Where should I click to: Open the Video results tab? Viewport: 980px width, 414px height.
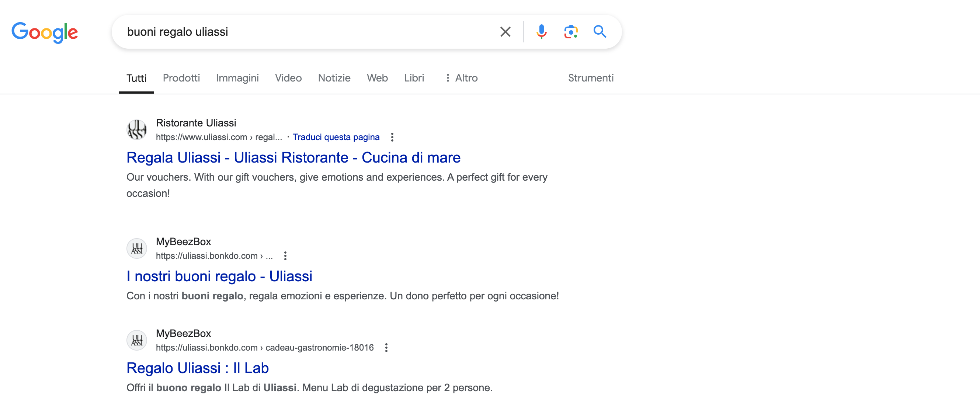pyautogui.click(x=288, y=78)
